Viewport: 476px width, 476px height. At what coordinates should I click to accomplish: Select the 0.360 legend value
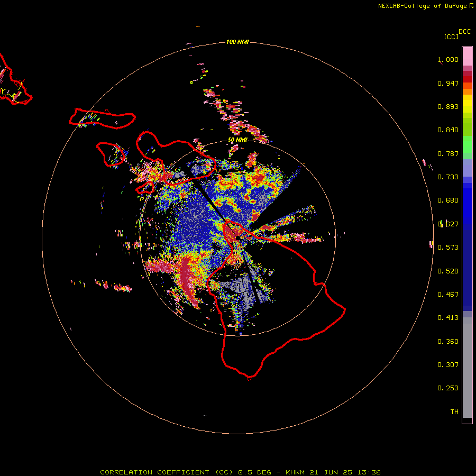[448, 342]
